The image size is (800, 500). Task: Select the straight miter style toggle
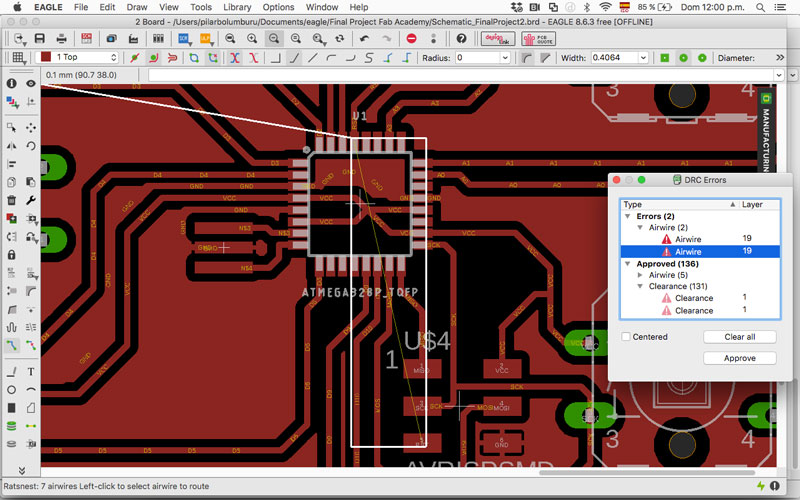[x=545, y=58]
